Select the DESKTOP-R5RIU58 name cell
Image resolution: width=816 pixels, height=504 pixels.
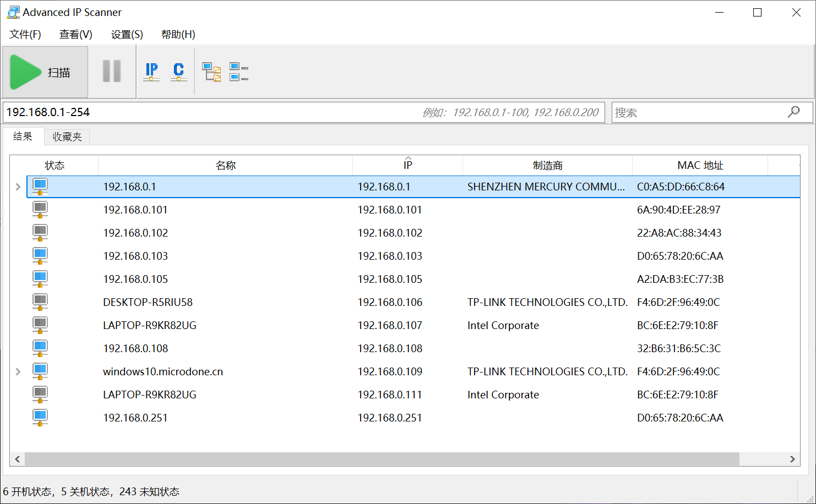pos(148,302)
